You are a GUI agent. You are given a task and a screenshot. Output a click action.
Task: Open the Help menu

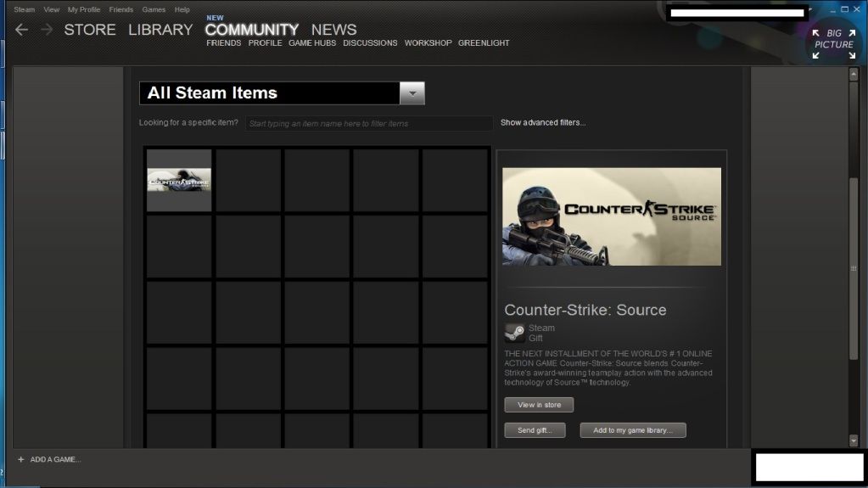point(182,9)
